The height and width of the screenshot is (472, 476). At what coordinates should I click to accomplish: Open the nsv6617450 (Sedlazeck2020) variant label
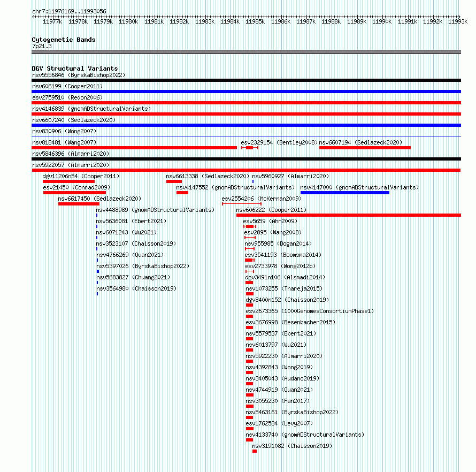pyautogui.click(x=99, y=199)
